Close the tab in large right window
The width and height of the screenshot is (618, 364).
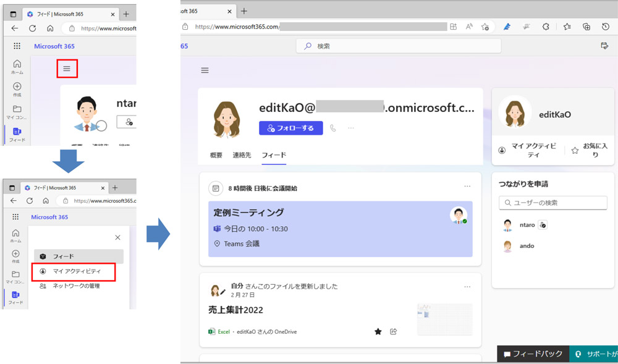230,11
